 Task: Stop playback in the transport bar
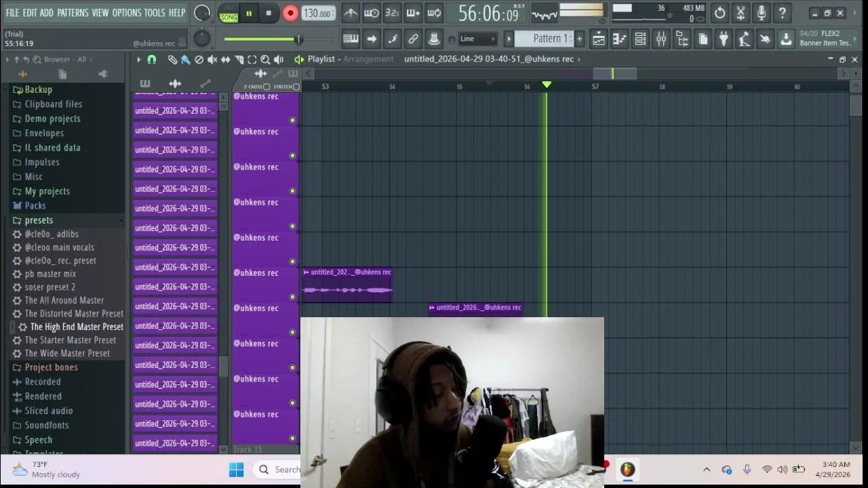tap(269, 13)
